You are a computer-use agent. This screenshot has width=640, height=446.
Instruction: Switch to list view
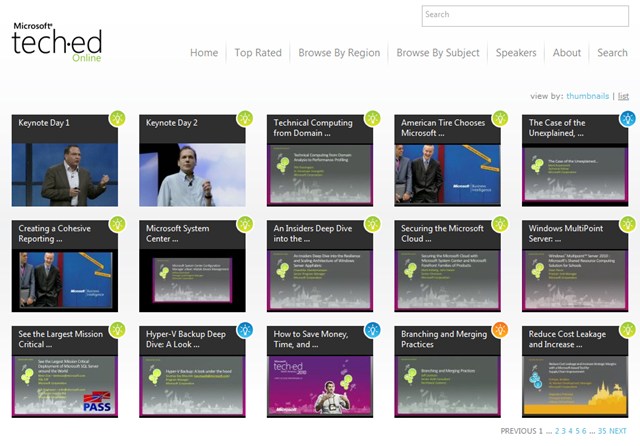[x=623, y=96]
